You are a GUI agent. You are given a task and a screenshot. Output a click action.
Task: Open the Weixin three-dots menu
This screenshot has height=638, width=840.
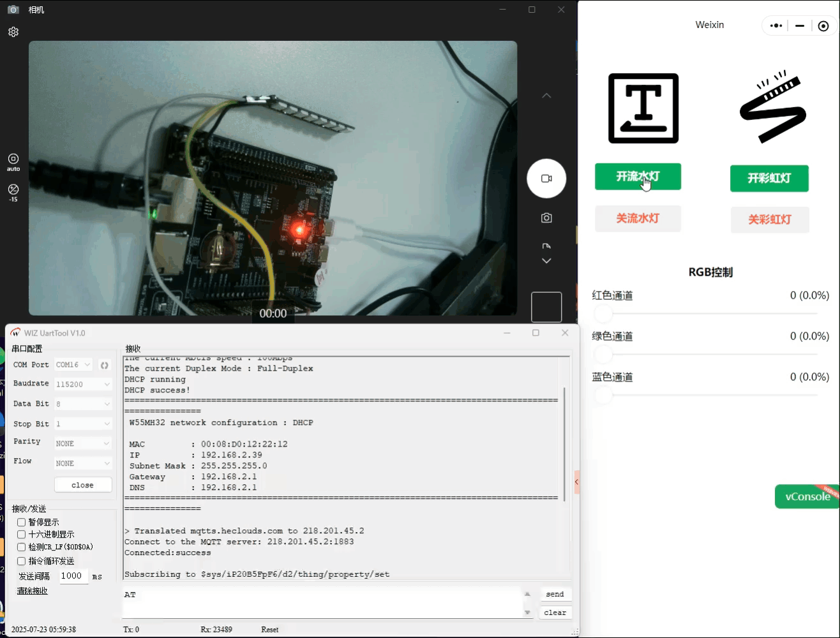[x=776, y=26]
